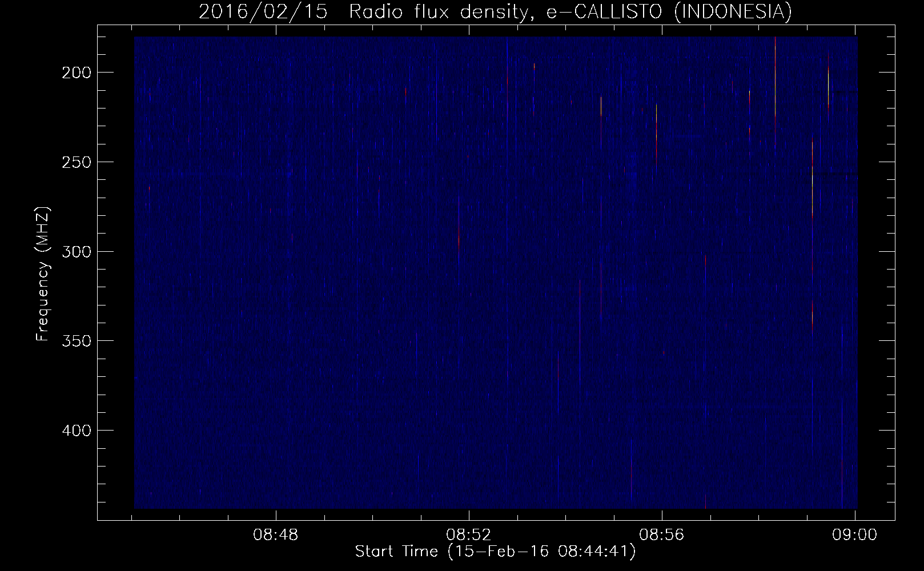Click the 08:48 time tick label
924x571 pixels.
point(276,536)
